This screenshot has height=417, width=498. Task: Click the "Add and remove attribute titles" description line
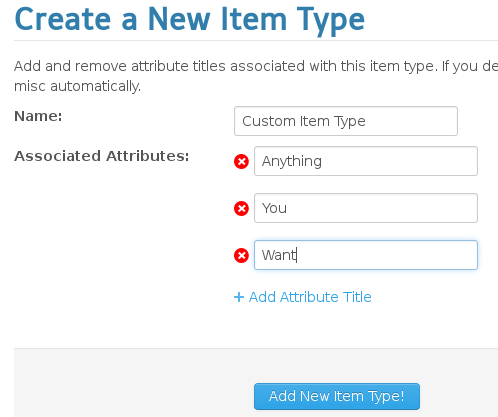(x=256, y=66)
